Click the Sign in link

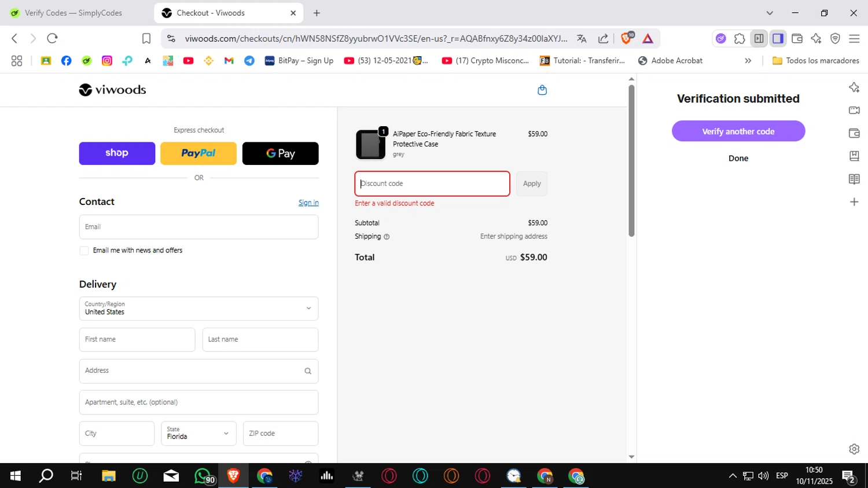[308, 203]
